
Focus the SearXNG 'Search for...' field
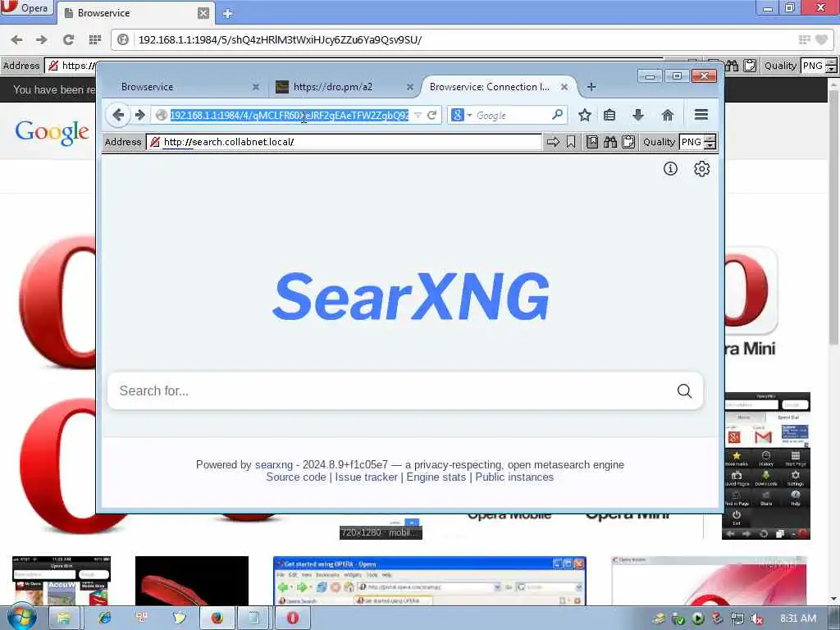tap(391, 390)
